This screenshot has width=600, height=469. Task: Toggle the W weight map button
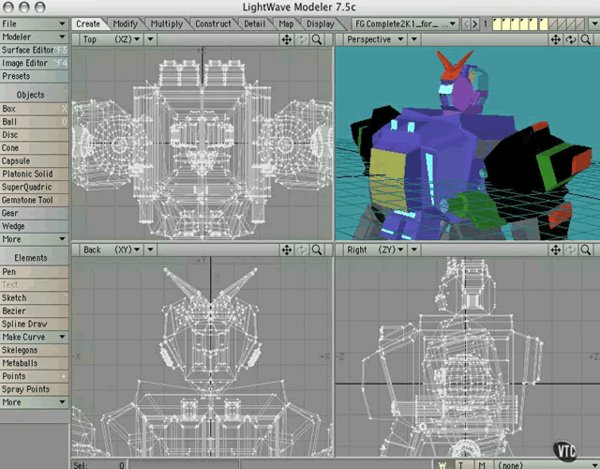pyautogui.click(x=442, y=464)
